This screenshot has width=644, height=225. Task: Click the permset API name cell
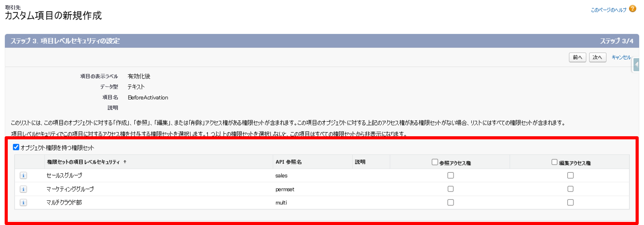[285, 189]
